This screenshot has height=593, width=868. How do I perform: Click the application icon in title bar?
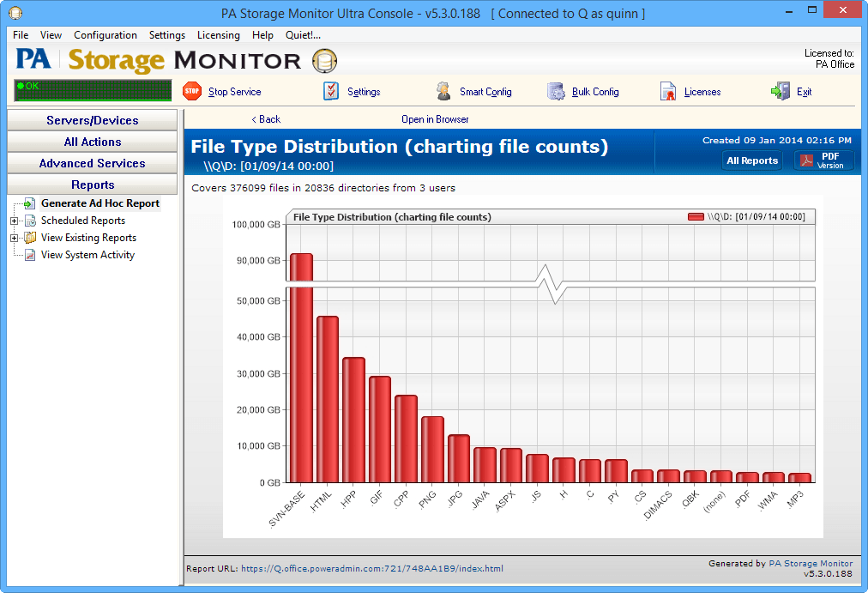(15, 12)
